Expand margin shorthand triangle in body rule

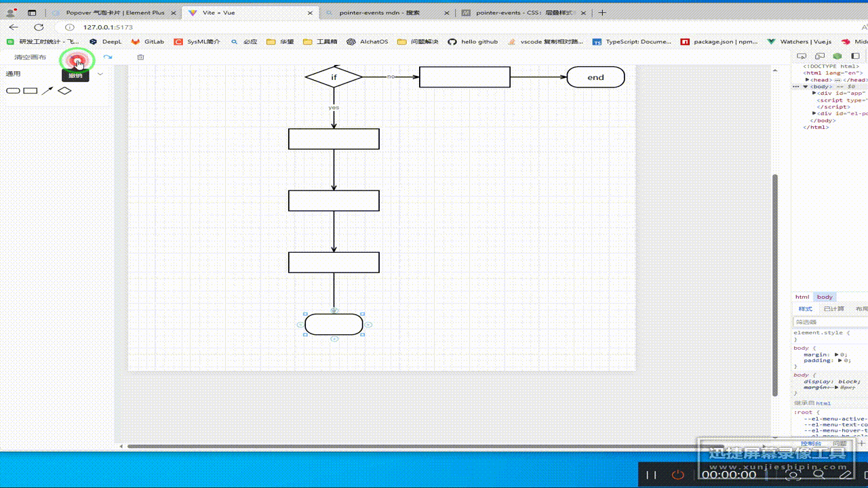835,354
